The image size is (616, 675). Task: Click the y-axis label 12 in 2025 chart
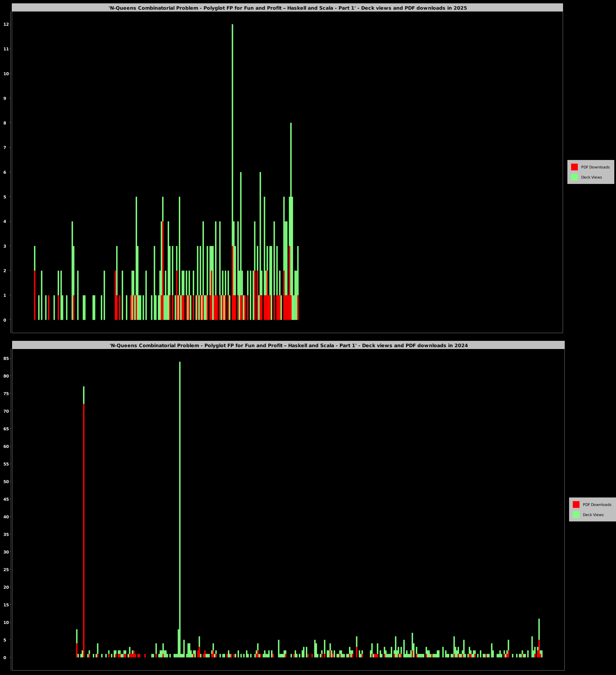click(x=5, y=24)
